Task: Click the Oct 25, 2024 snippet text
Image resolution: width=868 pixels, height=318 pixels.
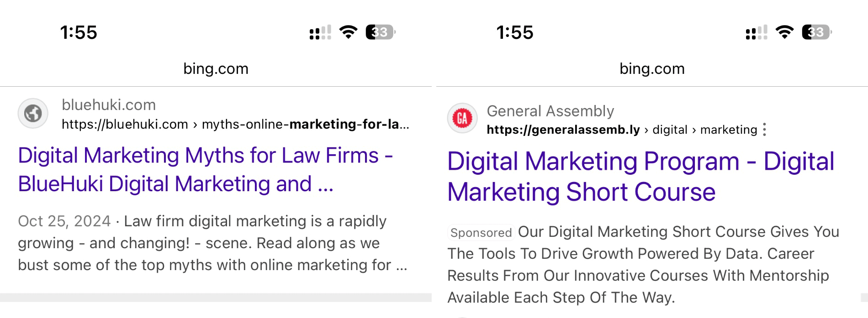Action: [x=64, y=221]
